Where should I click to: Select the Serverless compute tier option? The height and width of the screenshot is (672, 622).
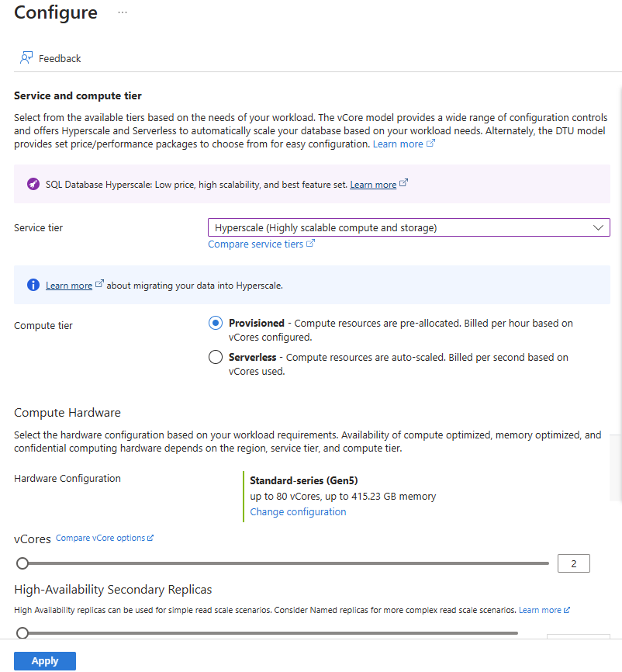point(215,357)
